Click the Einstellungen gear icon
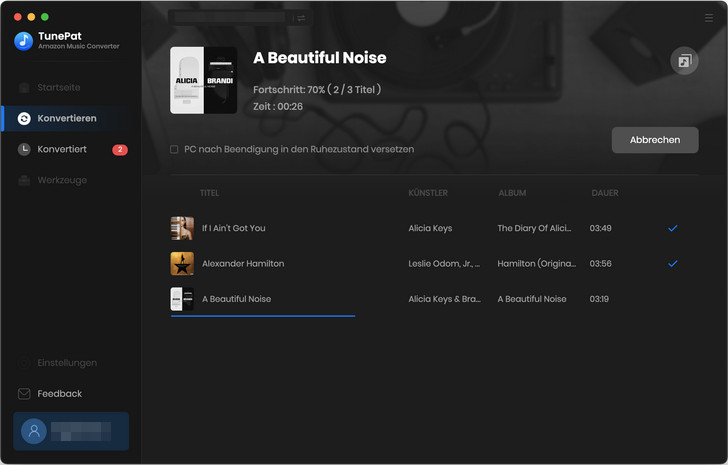728x465 pixels. coord(24,362)
